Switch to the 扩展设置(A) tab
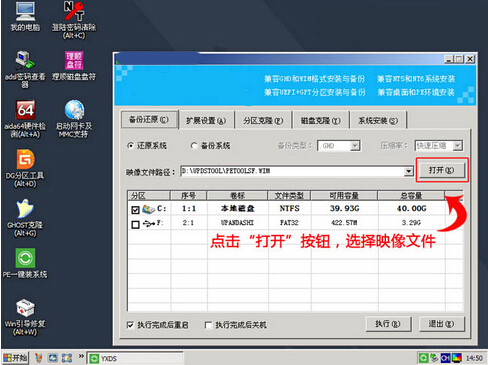This screenshot has width=488, height=365. (x=206, y=120)
